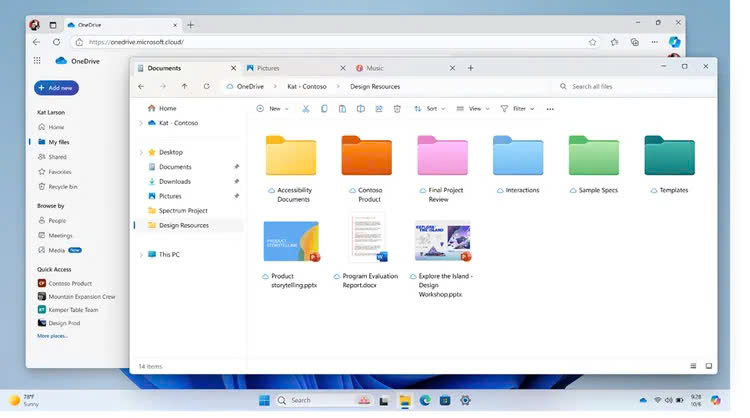Open the OneDrive app launcher grid icon
The width and height of the screenshot is (750, 418).
click(x=36, y=61)
